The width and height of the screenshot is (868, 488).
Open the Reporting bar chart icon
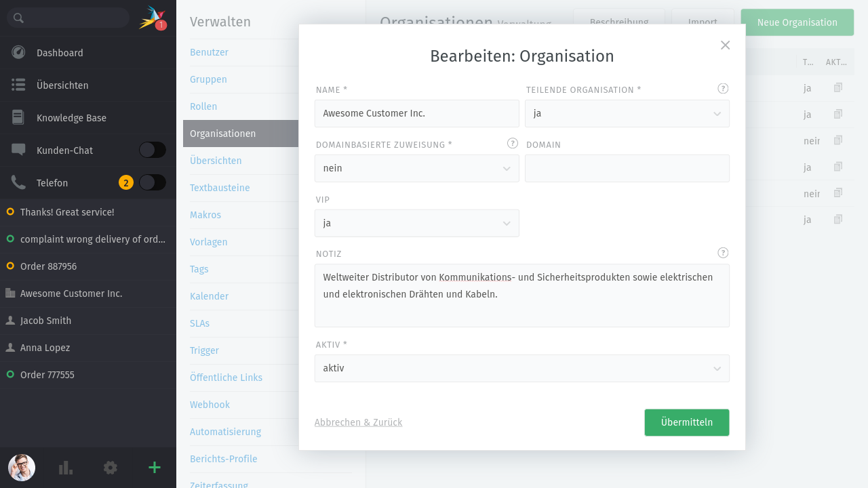point(65,468)
